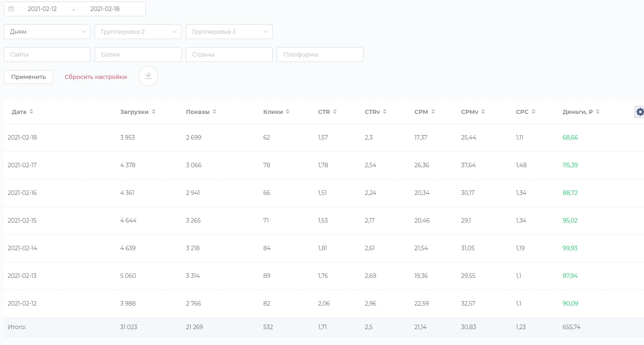Viewport: 644px width, 345px height.
Task: Open the Дням grouping dropdown
Action: [47, 32]
